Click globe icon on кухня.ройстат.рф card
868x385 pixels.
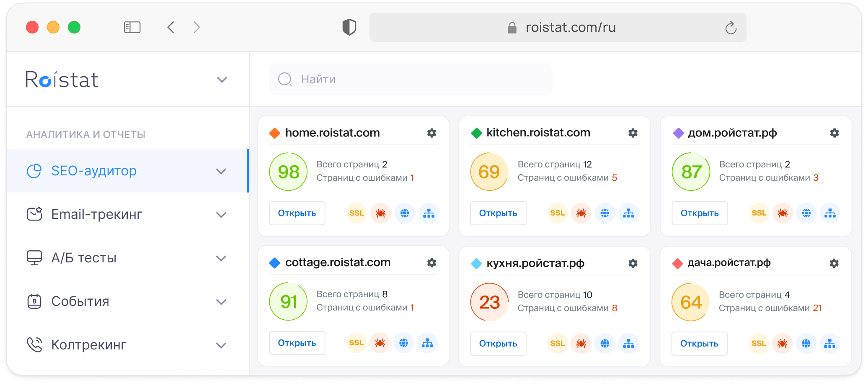point(605,344)
